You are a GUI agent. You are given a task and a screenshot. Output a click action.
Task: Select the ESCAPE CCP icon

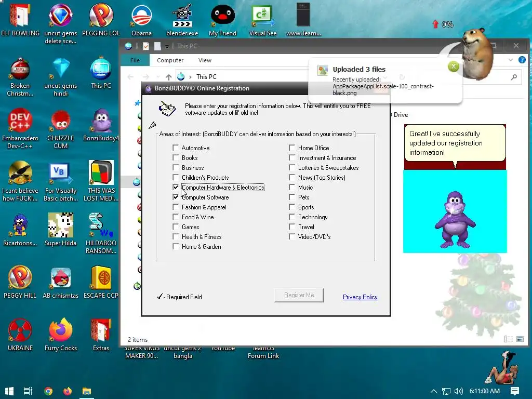coord(101,282)
